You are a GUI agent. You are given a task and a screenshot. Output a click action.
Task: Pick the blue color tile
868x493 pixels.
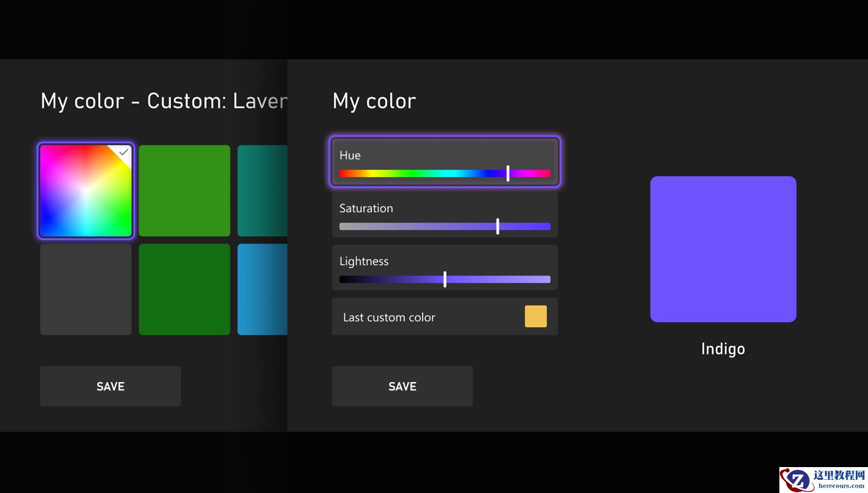262,289
